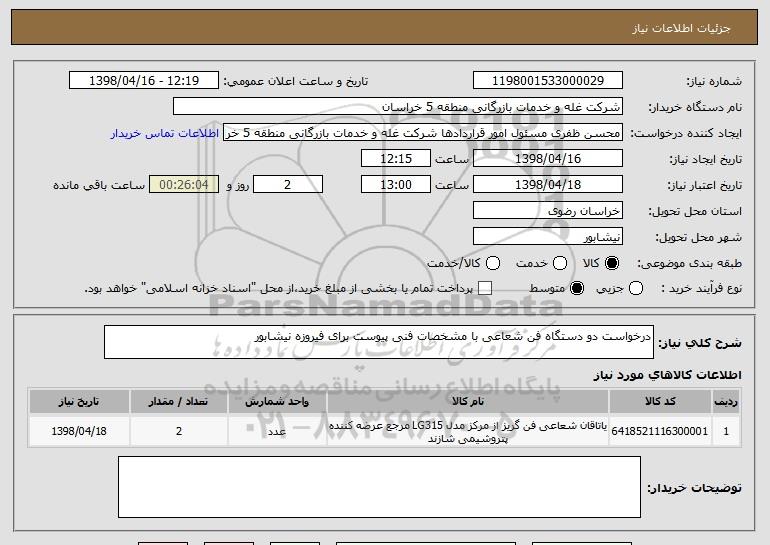Click the validity time field 13:00
This screenshot has width=770, height=545.
tap(396, 185)
